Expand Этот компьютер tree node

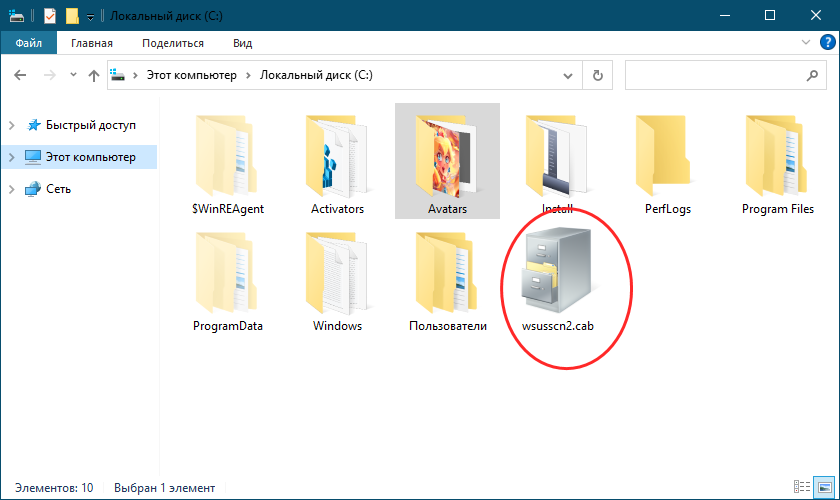pos(12,157)
